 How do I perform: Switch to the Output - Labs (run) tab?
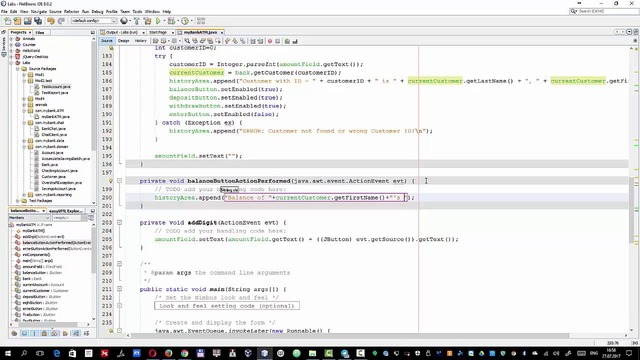point(122,32)
